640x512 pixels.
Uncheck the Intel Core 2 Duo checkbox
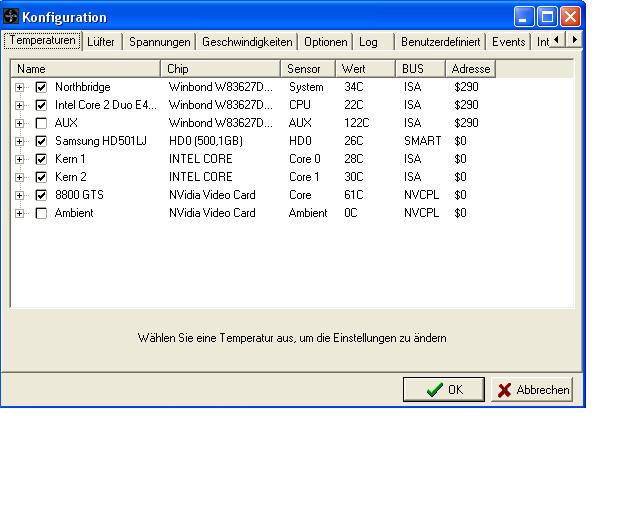point(41,105)
